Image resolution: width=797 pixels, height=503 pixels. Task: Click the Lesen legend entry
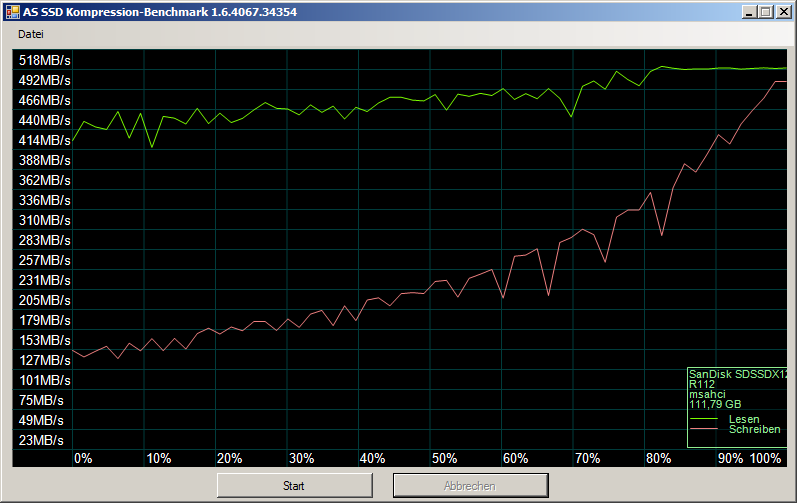[x=744, y=419]
